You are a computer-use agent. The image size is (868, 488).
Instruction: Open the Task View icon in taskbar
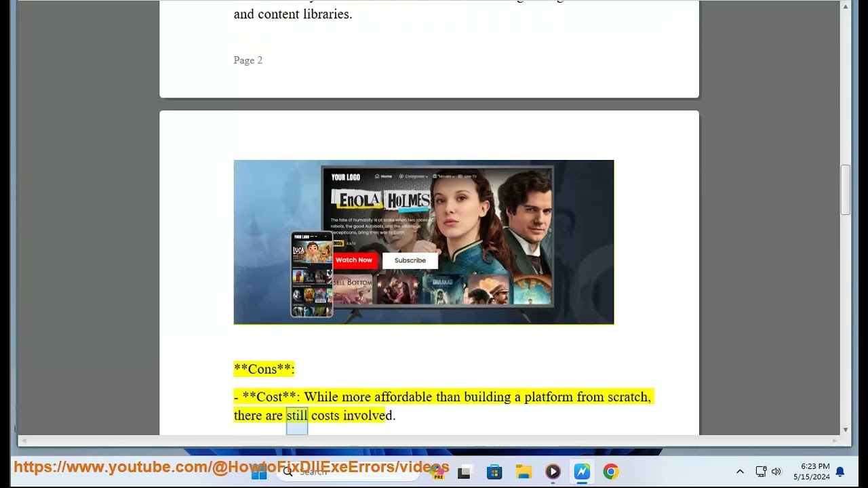point(464,472)
